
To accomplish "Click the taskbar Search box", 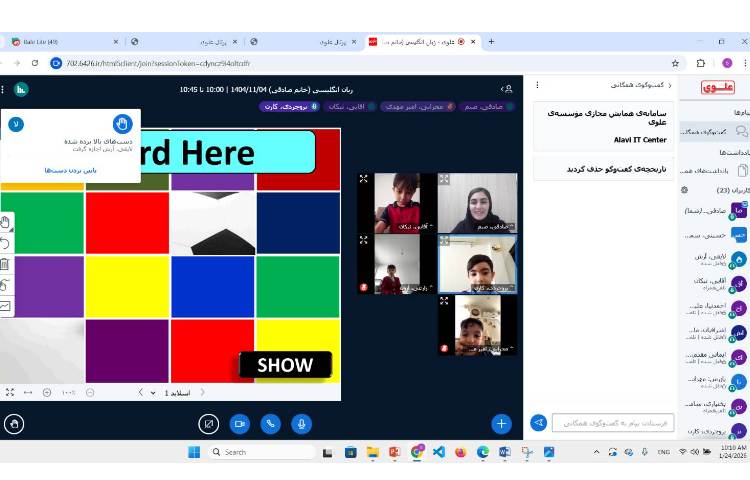I will tap(262, 452).
